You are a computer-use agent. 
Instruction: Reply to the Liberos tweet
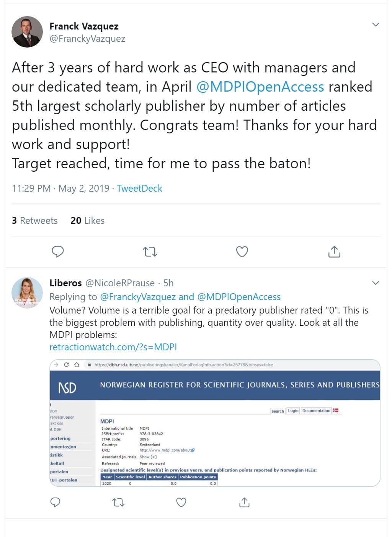pos(56,502)
